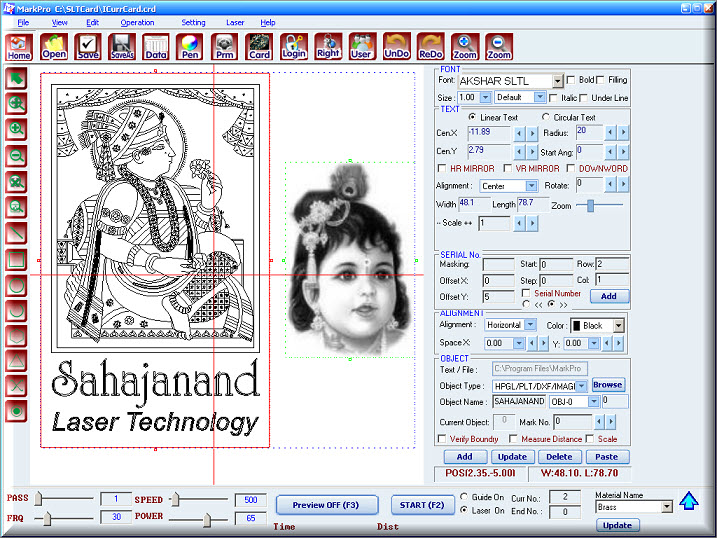Open a file with Open icon
Viewport: 717px width, 538px height.
click(53, 47)
